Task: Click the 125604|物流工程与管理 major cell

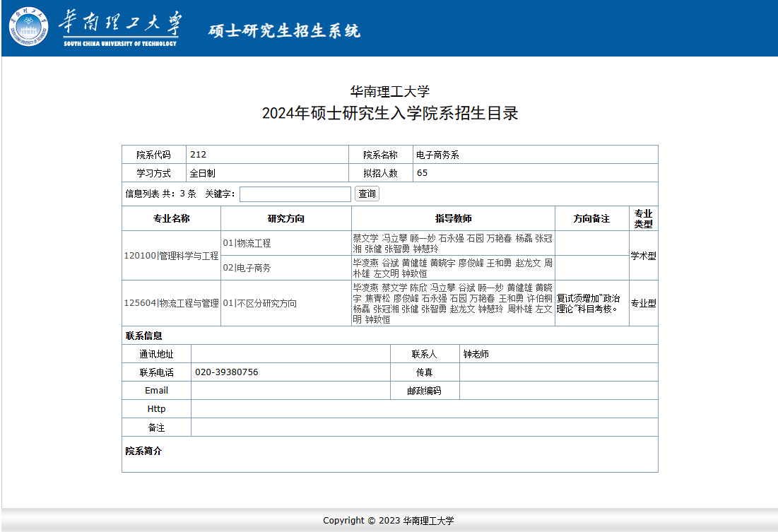Action: coord(171,303)
